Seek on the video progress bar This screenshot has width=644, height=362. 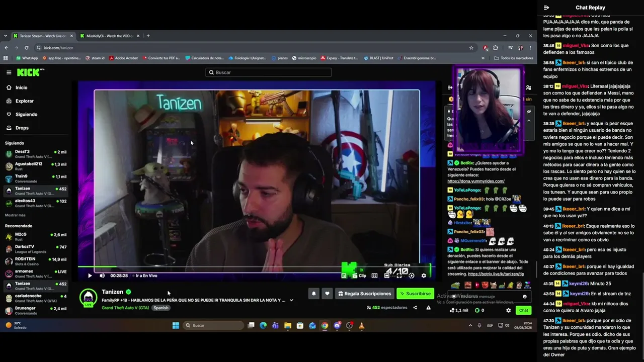click(257, 267)
